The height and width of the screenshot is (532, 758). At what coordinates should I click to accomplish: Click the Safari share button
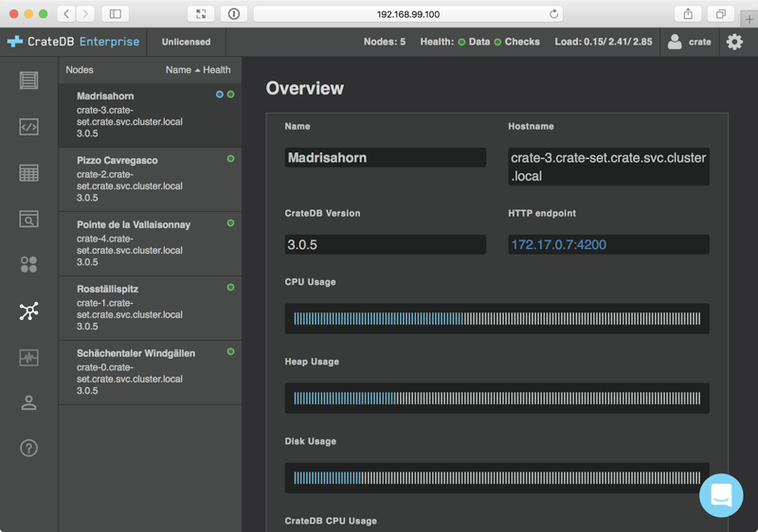[x=688, y=14]
